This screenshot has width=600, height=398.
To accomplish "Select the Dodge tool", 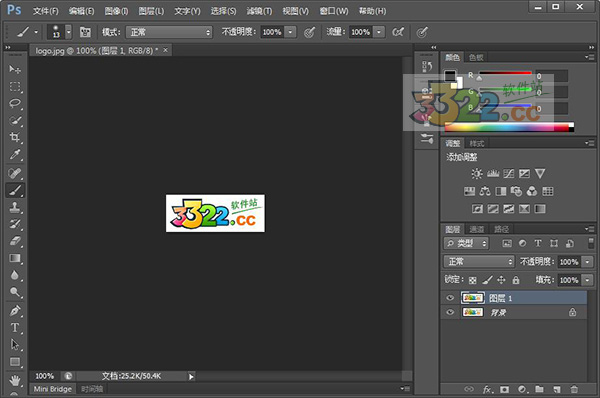I will (15, 292).
